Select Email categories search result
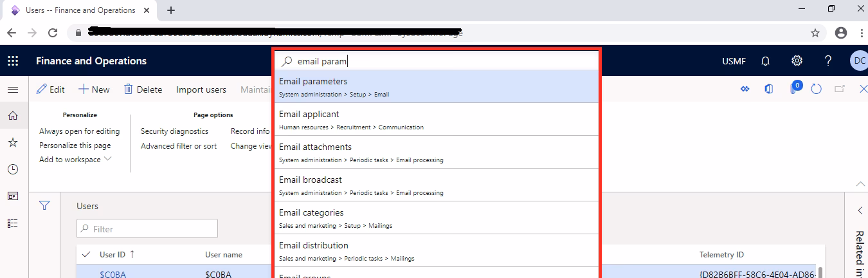The width and height of the screenshot is (868, 278). (437, 218)
